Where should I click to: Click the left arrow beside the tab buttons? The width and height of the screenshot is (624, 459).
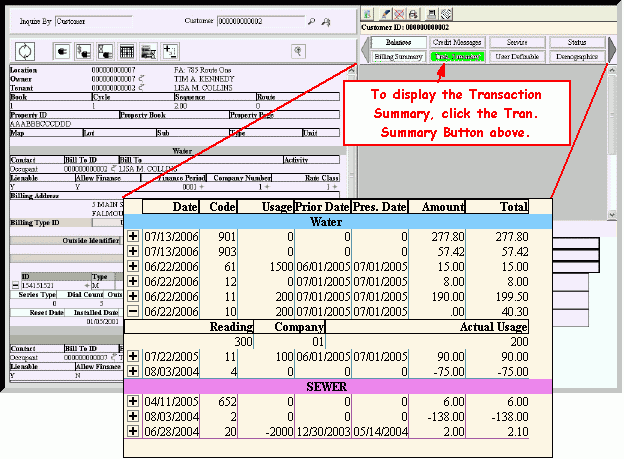pos(365,50)
